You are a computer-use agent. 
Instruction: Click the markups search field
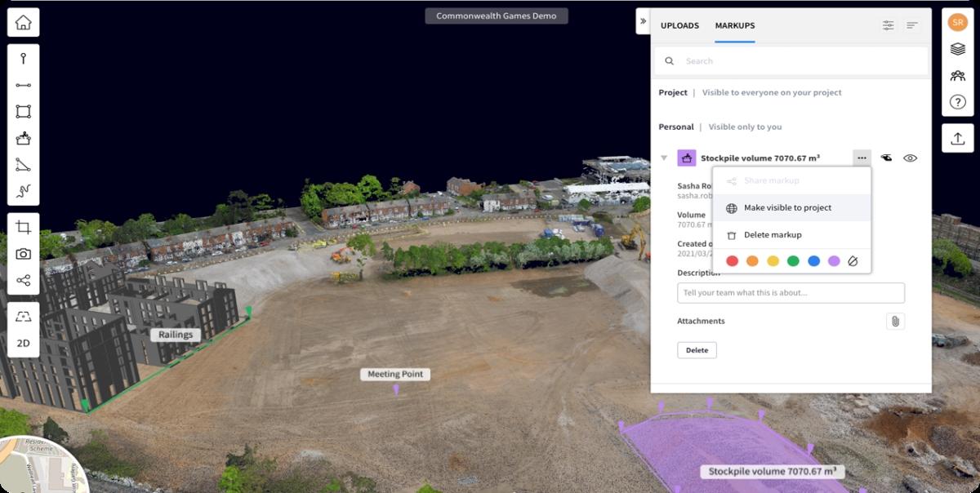(x=791, y=60)
